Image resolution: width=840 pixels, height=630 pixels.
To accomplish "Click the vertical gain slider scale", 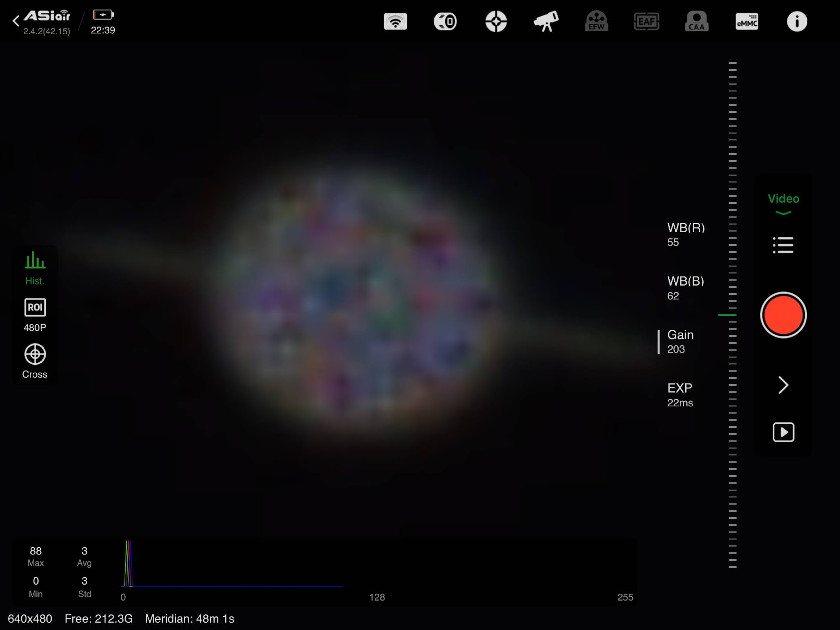I will click(732, 315).
